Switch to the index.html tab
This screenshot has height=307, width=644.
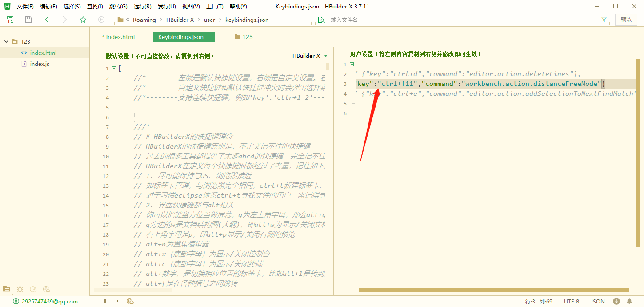pos(118,36)
